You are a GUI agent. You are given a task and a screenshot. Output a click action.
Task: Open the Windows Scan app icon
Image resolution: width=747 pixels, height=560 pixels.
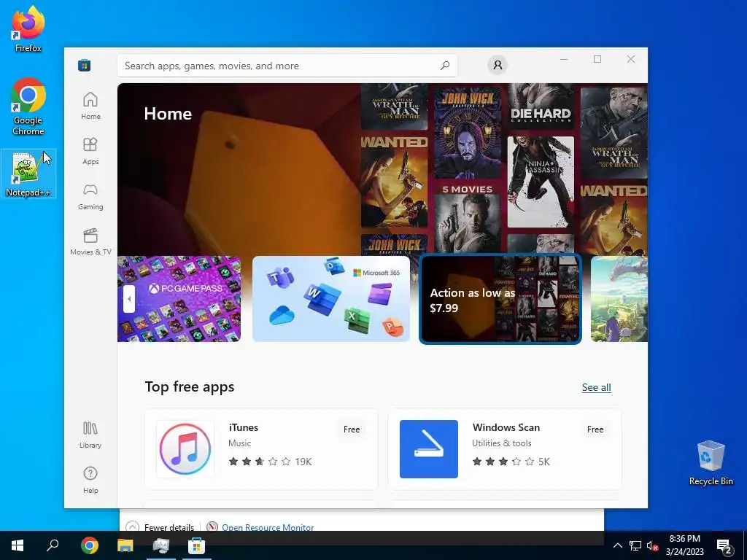(x=429, y=449)
